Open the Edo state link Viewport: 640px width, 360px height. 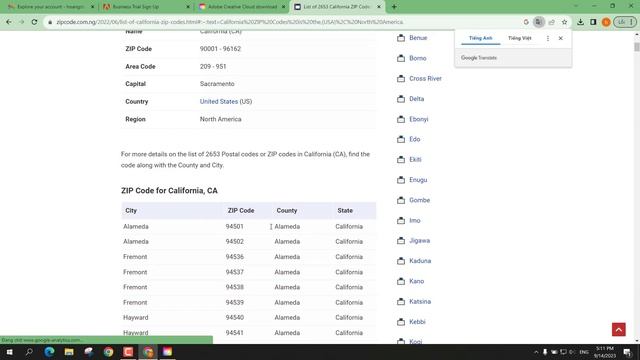pyautogui.click(x=415, y=139)
